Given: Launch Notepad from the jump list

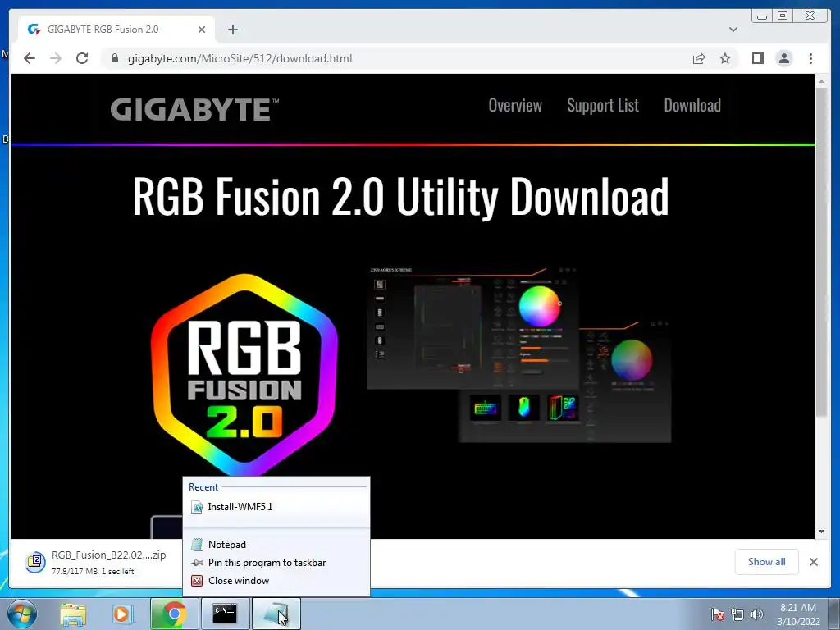Looking at the screenshot, I should (x=276, y=545).
